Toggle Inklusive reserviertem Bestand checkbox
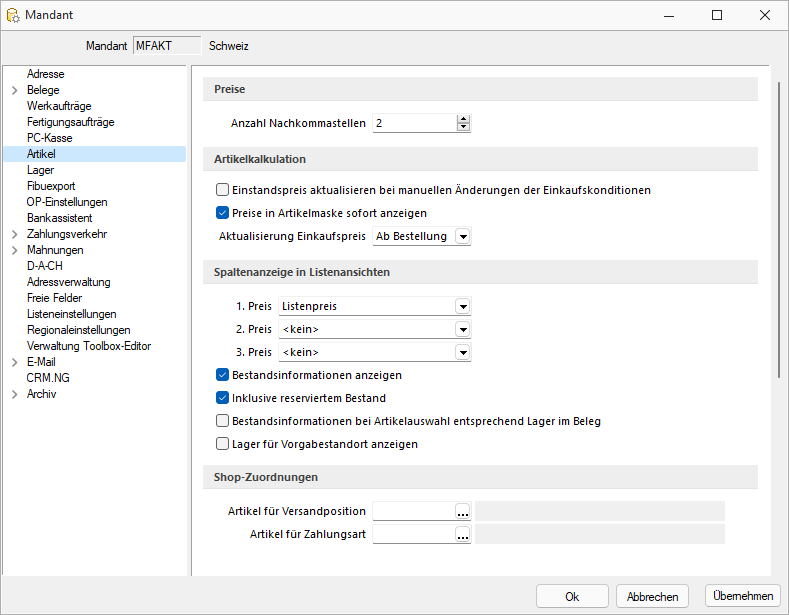This screenshot has height=615, width=789. [222, 398]
